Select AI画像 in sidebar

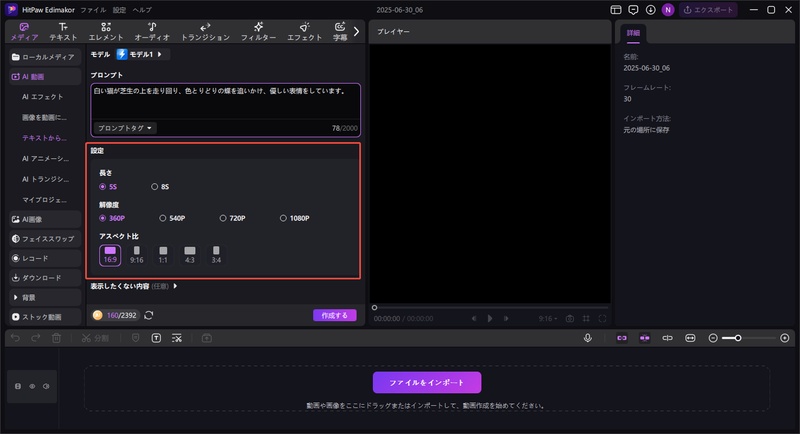(45, 219)
